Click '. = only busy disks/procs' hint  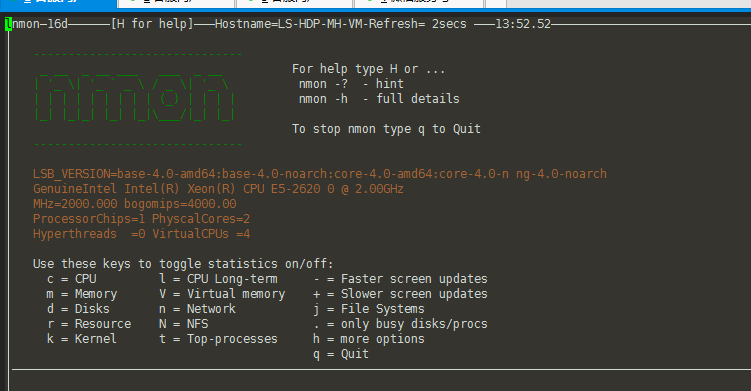click(x=400, y=324)
